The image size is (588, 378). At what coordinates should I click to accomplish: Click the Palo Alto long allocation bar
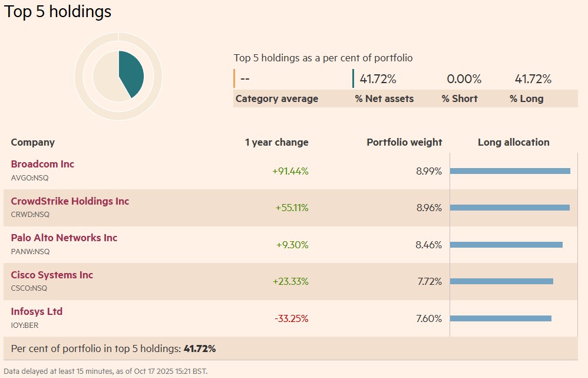[x=506, y=245]
